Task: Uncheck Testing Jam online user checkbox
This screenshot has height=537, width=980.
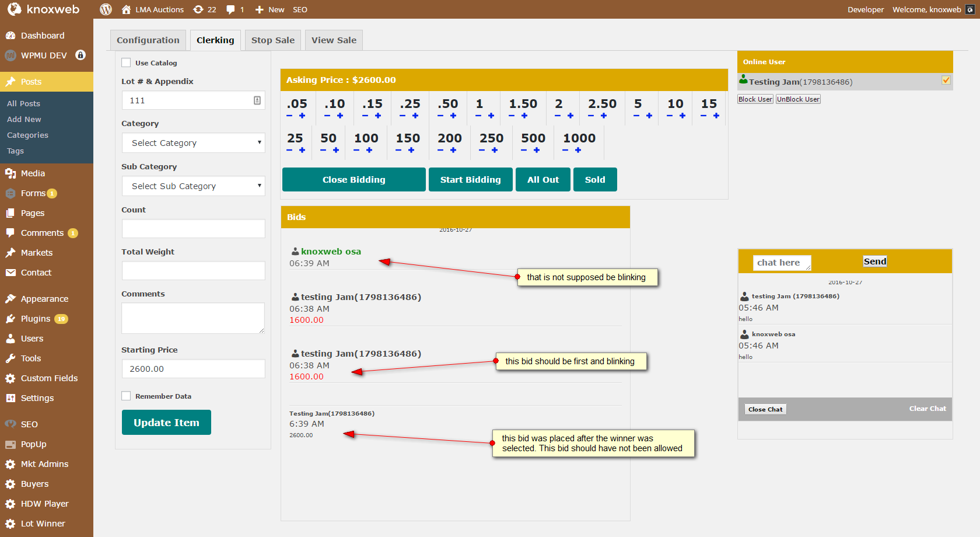Action: pyautogui.click(x=946, y=81)
